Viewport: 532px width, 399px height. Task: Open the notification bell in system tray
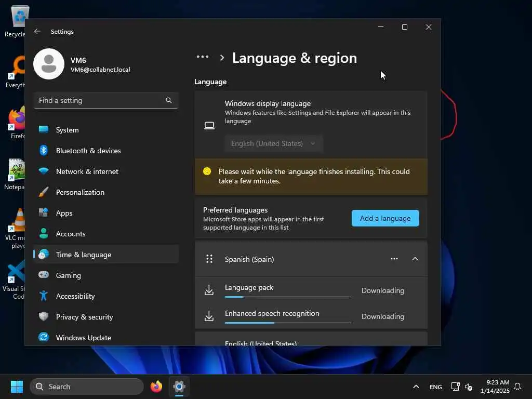[518, 387]
